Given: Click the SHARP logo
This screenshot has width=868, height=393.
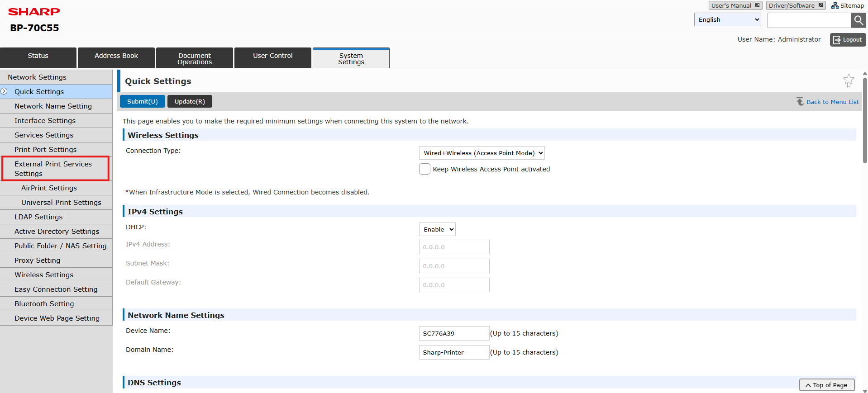Looking at the screenshot, I should tap(34, 12).
